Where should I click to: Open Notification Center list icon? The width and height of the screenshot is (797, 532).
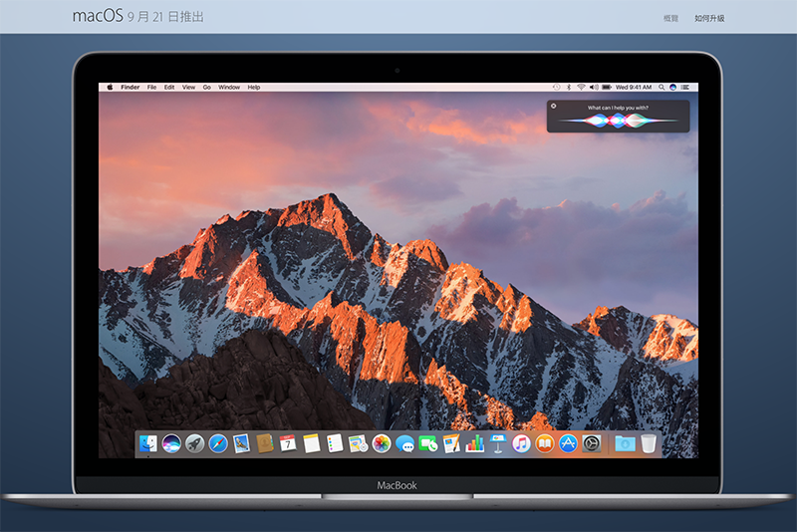[685, 87]
